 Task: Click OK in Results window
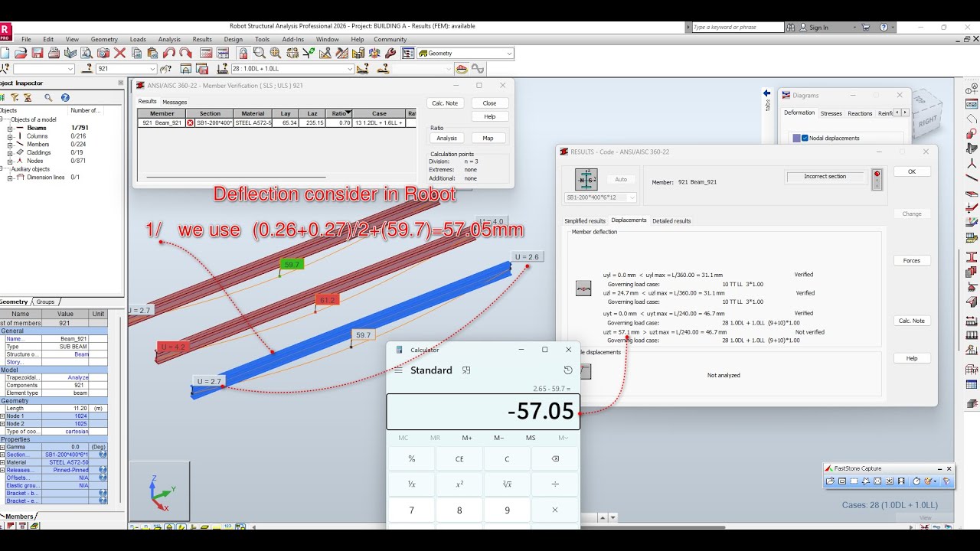(x=912, y=171)
